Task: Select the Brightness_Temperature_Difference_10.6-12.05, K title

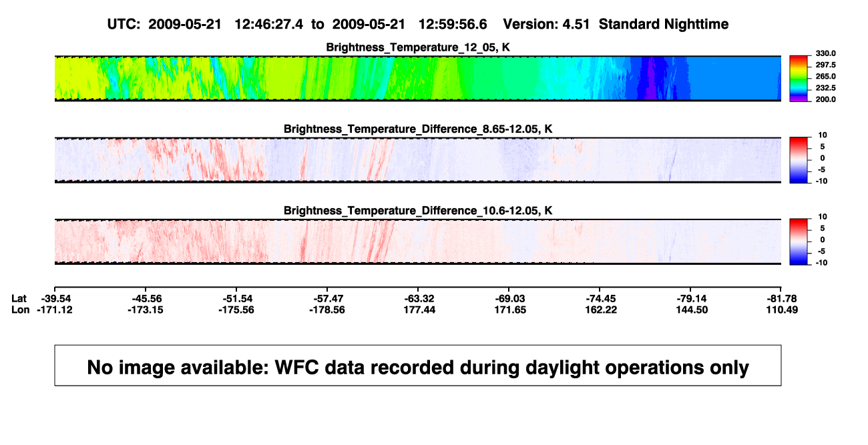Action: point(418,211)
